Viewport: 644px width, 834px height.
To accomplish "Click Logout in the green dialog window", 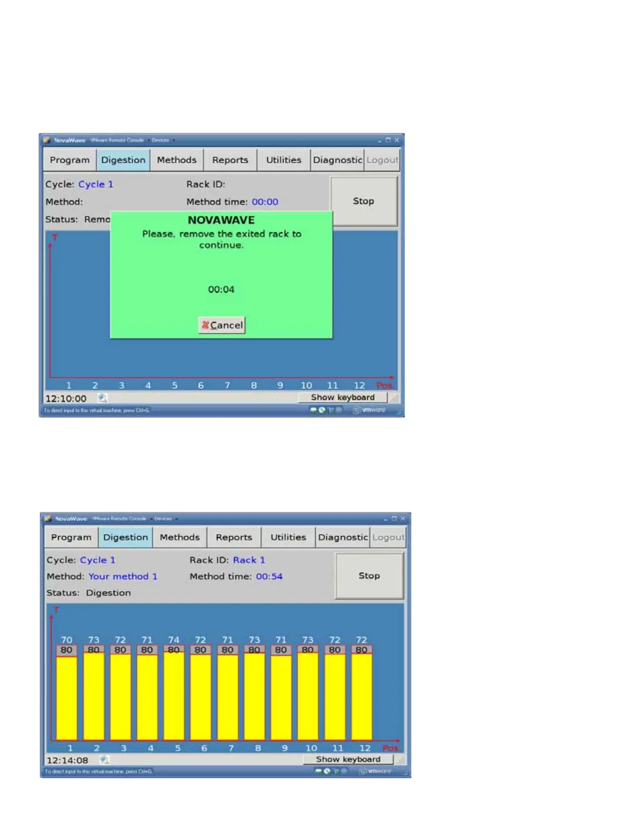I will tap(382, 160).
